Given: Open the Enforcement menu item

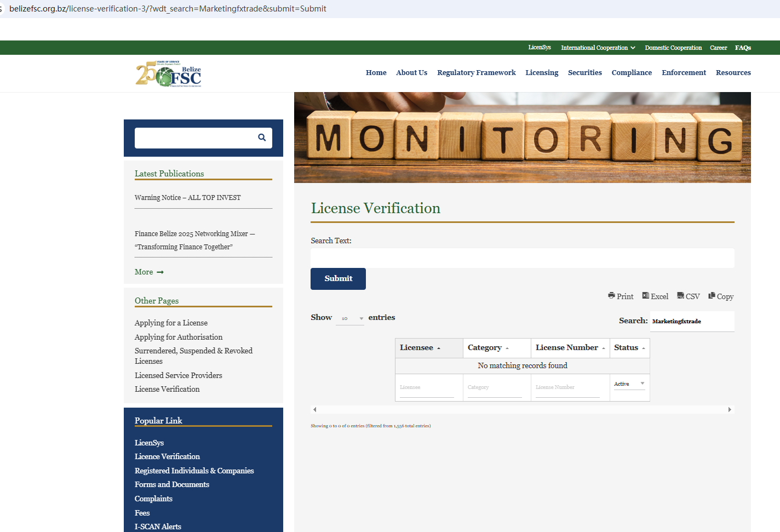Looking at the screenshot, I should (x=683, y=73).
